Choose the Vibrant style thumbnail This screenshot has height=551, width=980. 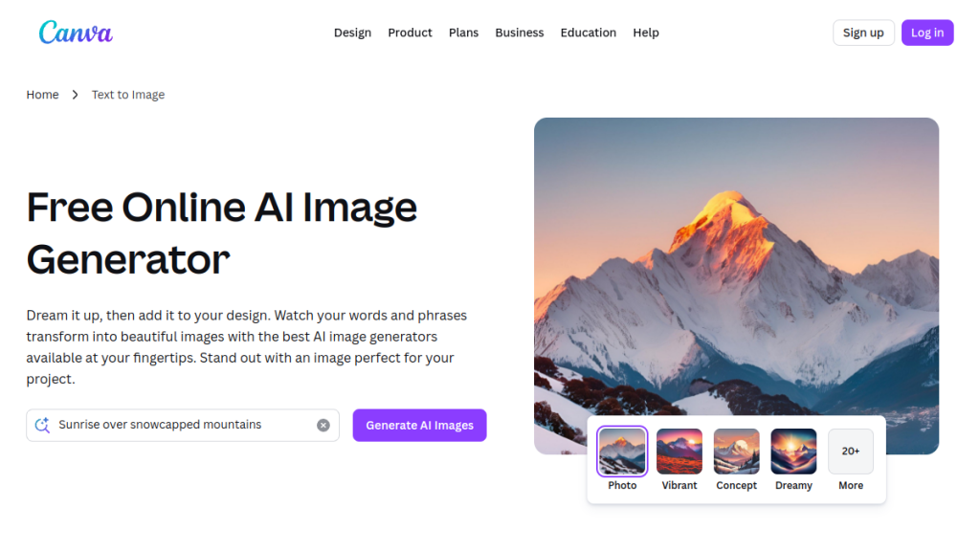tap(679, 452)
